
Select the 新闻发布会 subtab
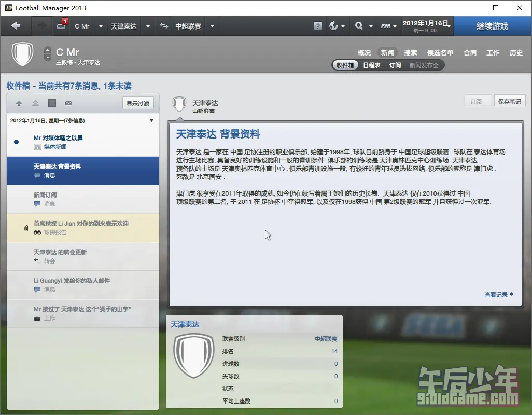coord(424,65)
